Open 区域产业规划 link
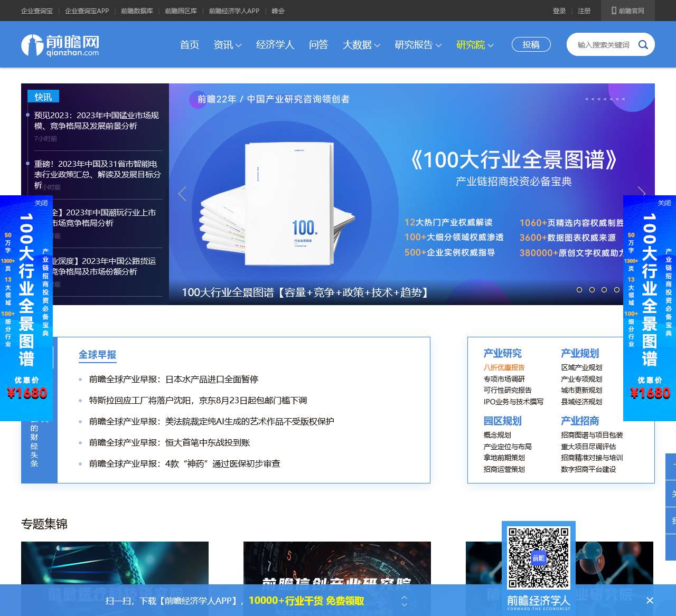676x616 pixels. [x=581, y=367]
